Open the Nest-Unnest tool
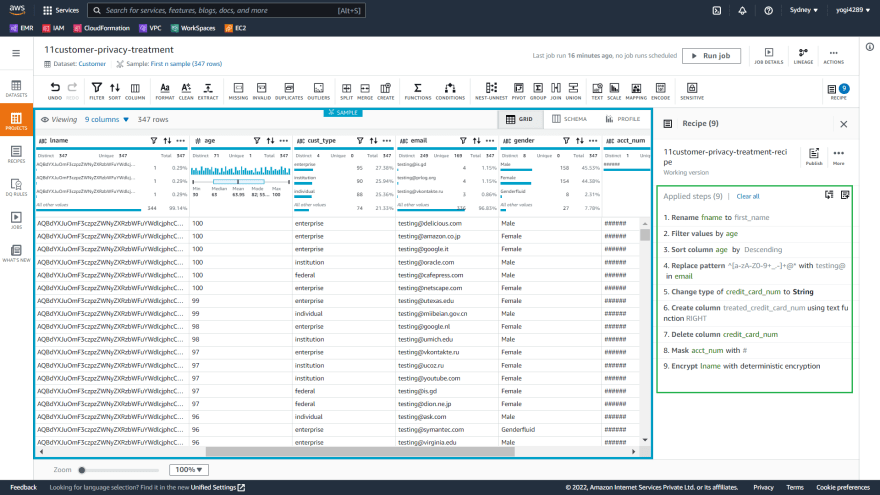Screen dimensions: 880x495 click(x=491, y=91)
